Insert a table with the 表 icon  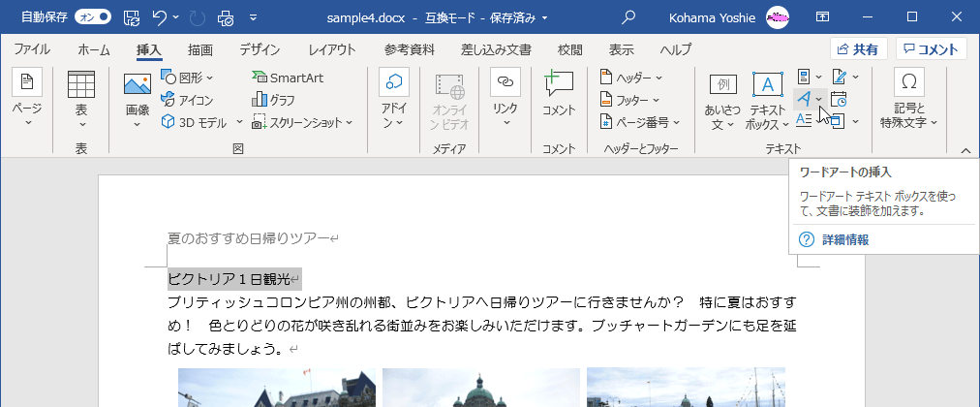pos(81,85)
